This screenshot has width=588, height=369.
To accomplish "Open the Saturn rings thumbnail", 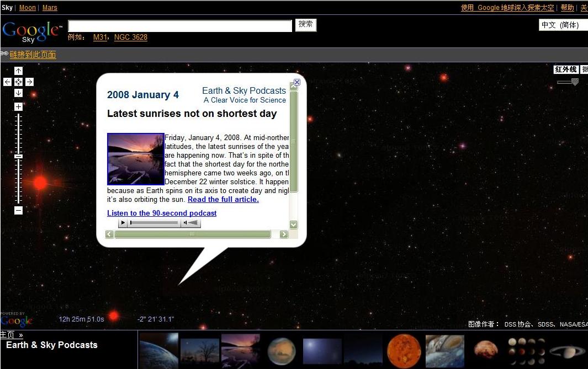I will [568, 351].
